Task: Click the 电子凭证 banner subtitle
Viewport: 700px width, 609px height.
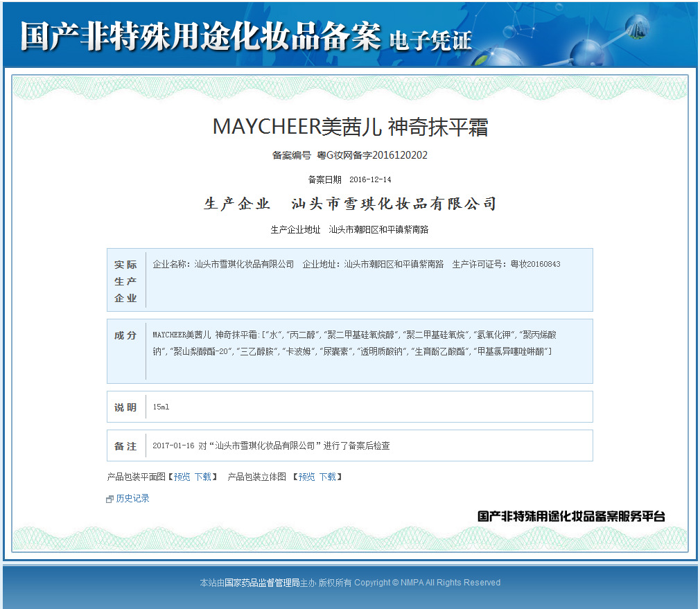Action: 430,41
